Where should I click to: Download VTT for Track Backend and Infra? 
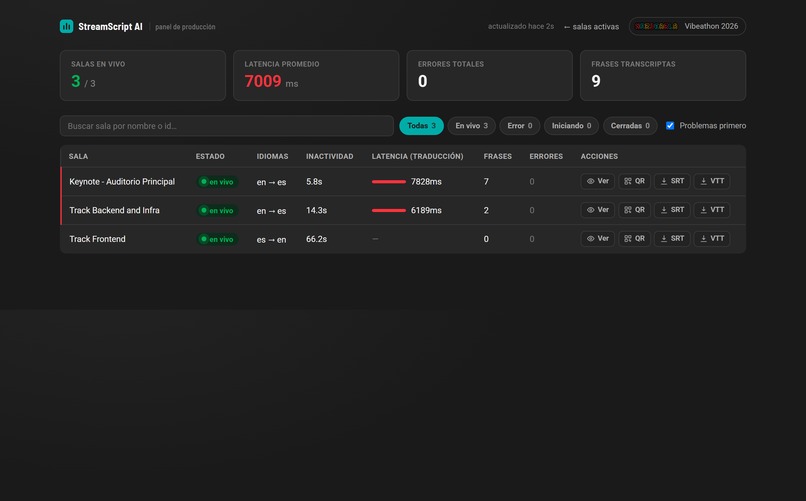(x=712, y=210)
